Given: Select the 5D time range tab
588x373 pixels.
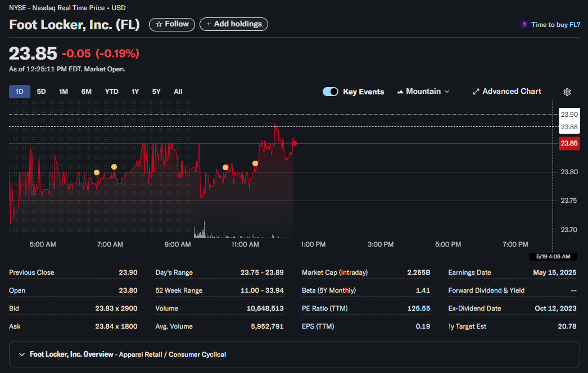Looking at the screenshot, I should click(41, 92).
